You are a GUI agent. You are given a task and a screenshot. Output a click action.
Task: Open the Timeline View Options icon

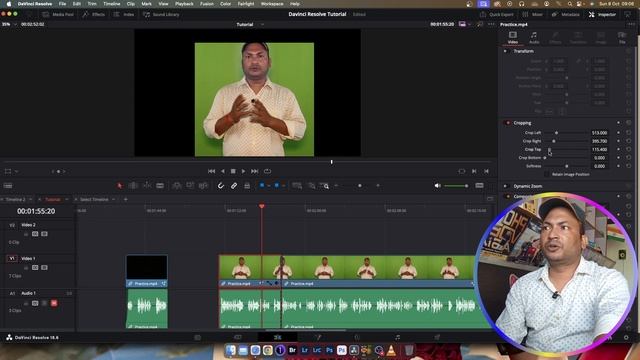coord(8,186)
